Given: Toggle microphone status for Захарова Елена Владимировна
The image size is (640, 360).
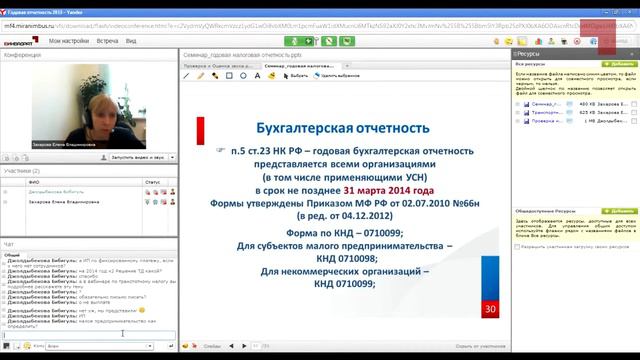Looking at the screenshot, I should (x=147, y=202).
